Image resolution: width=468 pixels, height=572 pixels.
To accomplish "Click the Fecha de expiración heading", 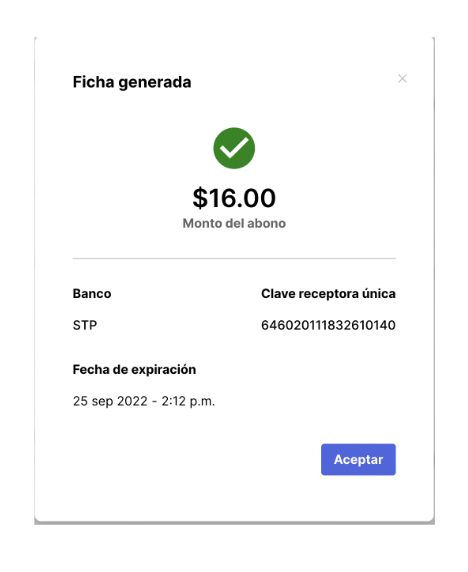I will (x=134, y=370).
